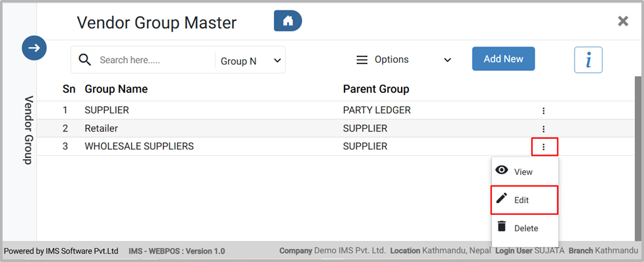Click three-dot menu for WHOLESALE SUPPLIERS row

[544, 147]
